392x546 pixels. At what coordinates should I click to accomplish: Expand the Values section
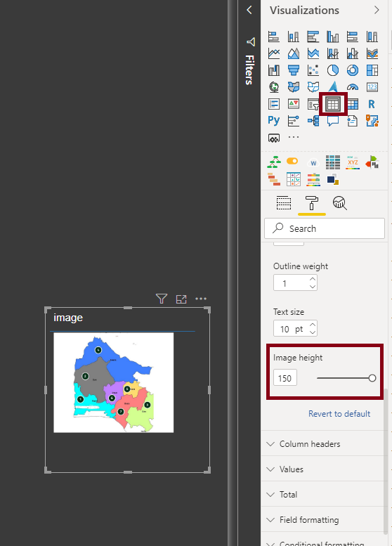325,469
